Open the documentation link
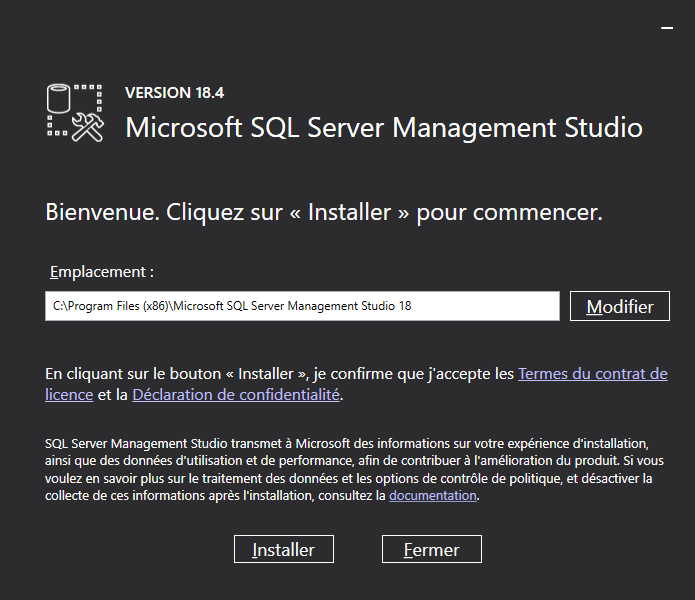 [x=433, y=495]
